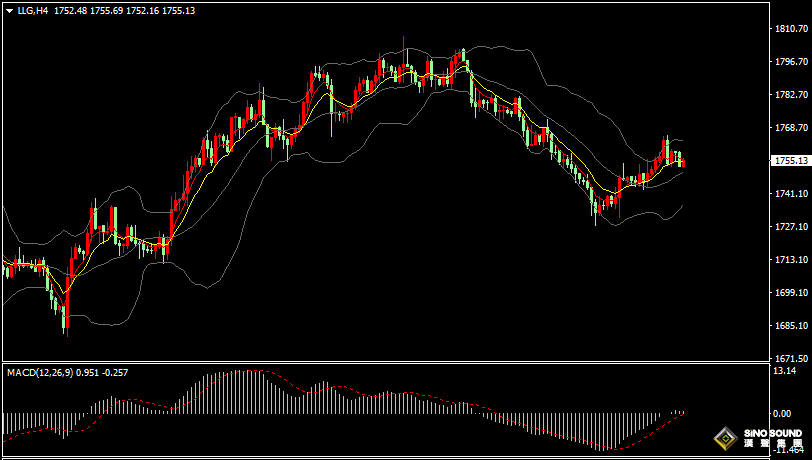Select the MACD(12,26,9) indicator label
Viewport: 812px width, 460px height.
(40, 372)
